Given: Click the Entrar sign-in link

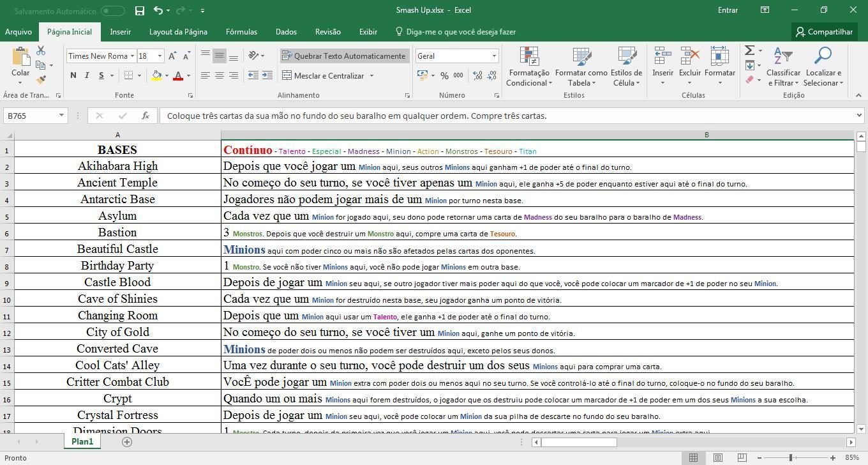Looking at the screenshot, I should tap(728, 10).
